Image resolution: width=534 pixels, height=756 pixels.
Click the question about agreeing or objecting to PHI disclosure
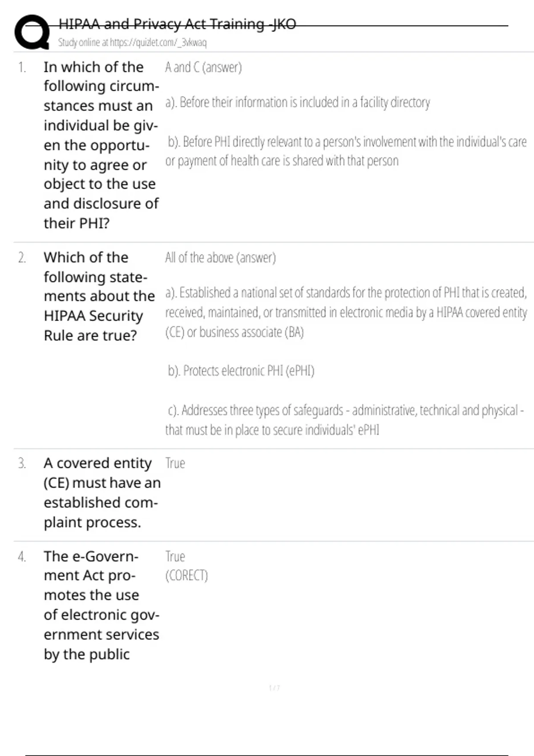click(x=101, y=145)
